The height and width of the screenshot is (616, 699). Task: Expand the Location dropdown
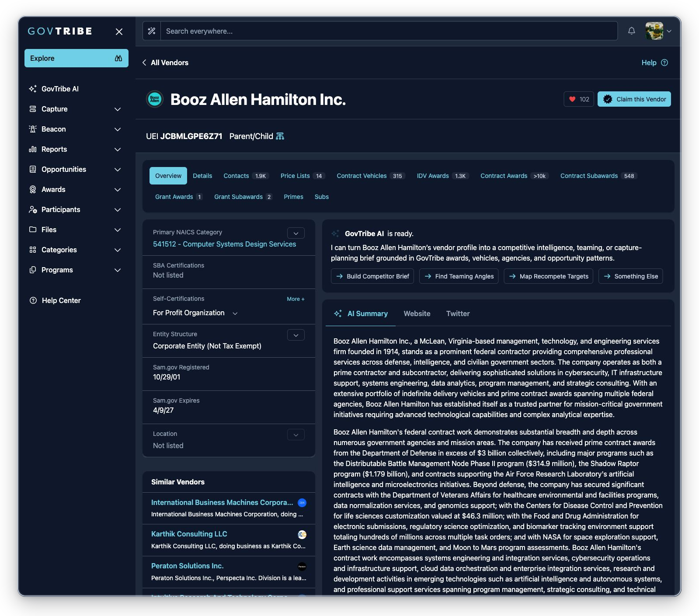296,435
